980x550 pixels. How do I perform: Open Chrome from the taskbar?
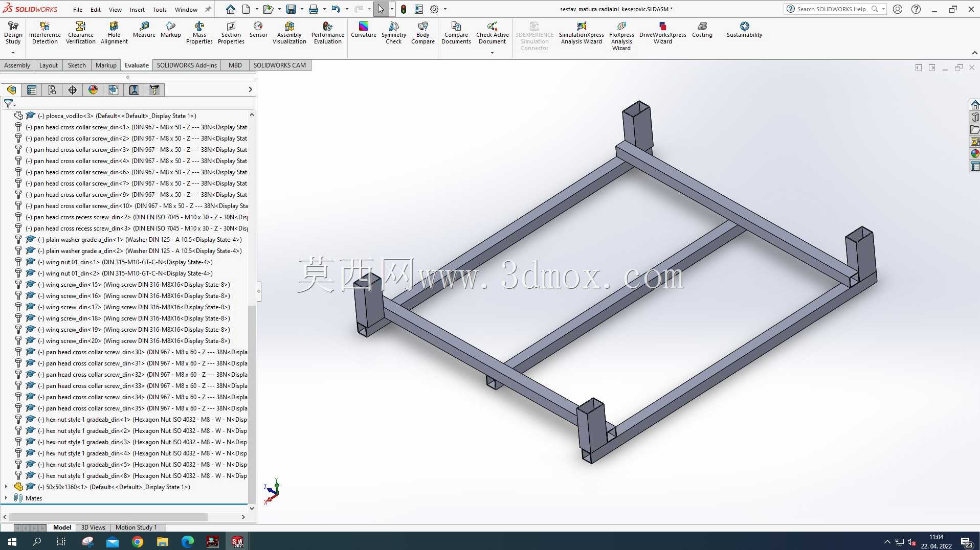tap(138, 541)
